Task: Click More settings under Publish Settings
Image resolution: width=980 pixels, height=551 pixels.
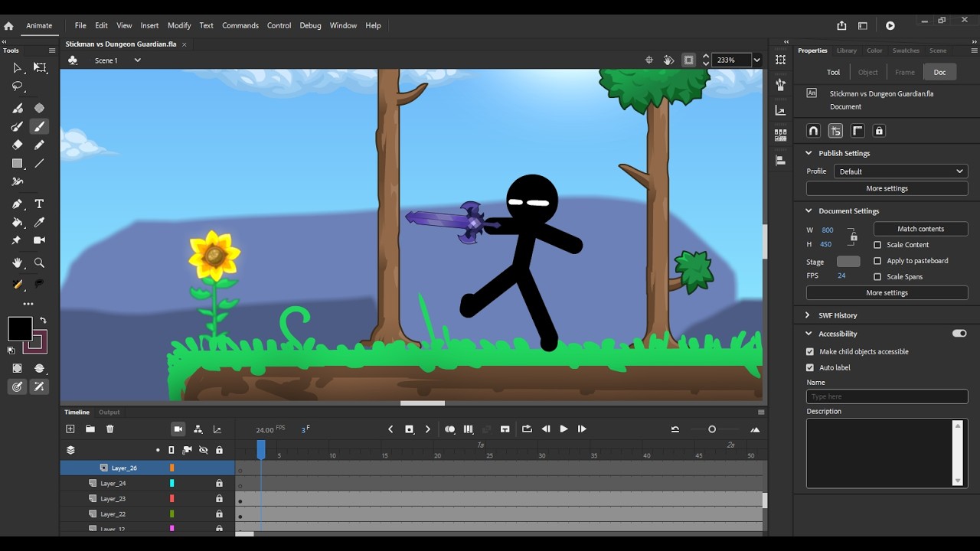Action: [887, 188]
